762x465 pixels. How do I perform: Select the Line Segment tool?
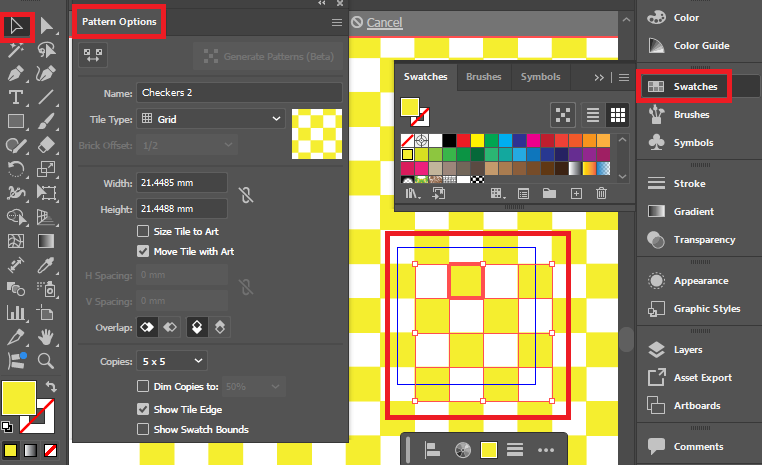(46, 97)
